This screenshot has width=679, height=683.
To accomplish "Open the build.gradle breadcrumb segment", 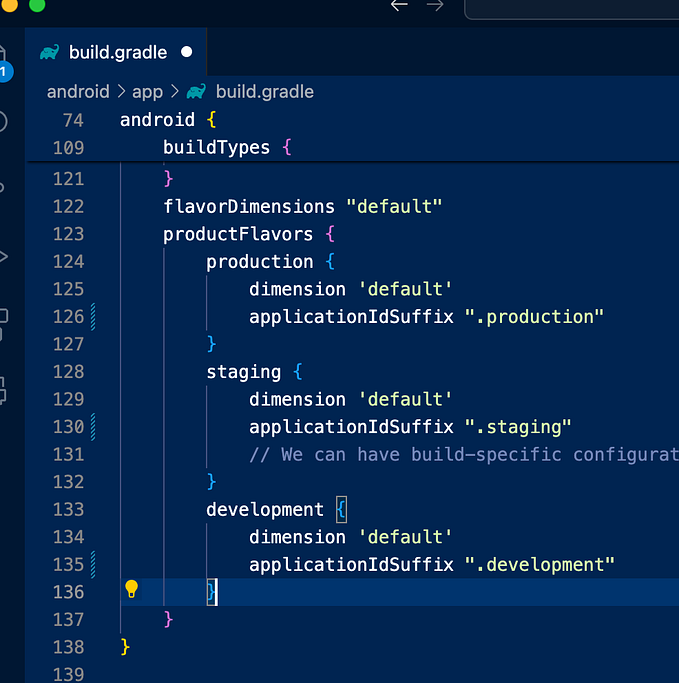I will tap(265, 92).
